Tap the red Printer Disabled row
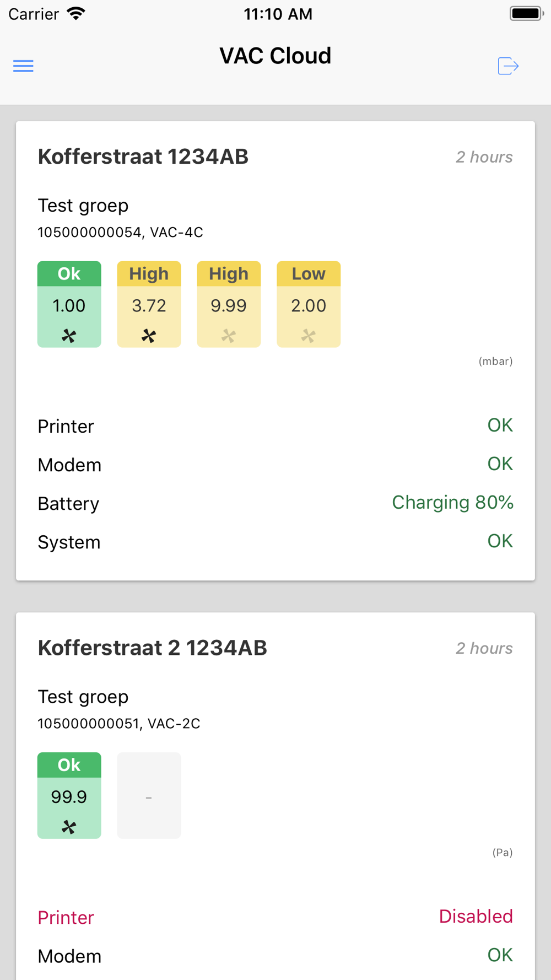Image resolution: width=551 pixels, height=980 pixels. [x=275, y=917]
